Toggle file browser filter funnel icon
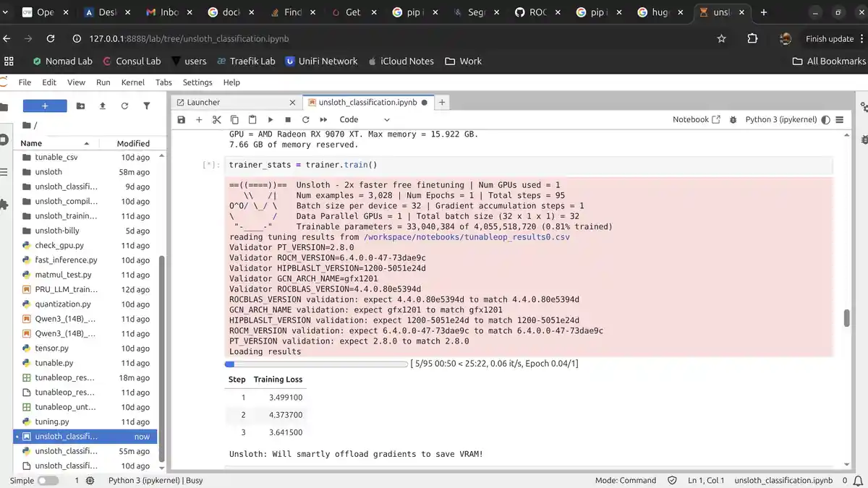Screen dimensions: 868x488 pyautogui.click(x=147, y=106)
